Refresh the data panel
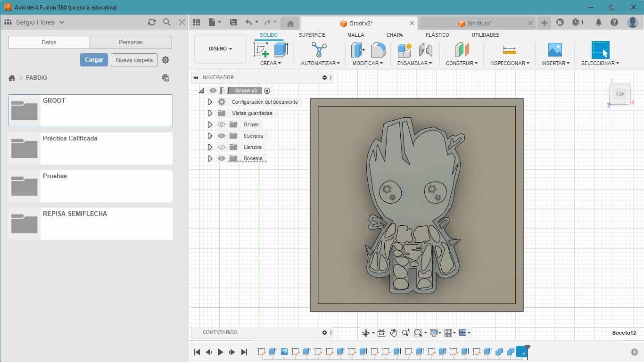This screenshot has height=362, width=644. click(x=151, y=22)
